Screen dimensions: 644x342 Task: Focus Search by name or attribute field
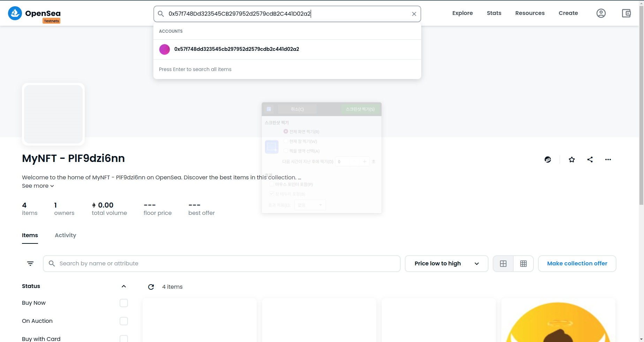click(222, 264)
